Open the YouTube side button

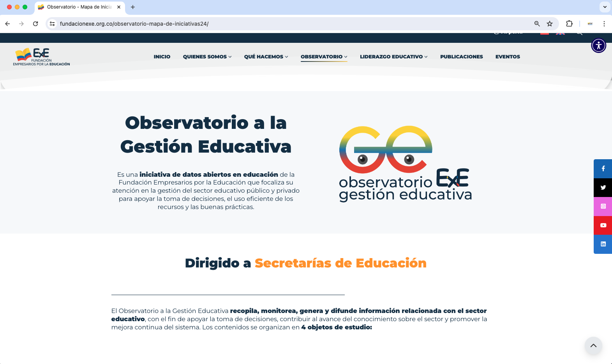click(603, 225)
